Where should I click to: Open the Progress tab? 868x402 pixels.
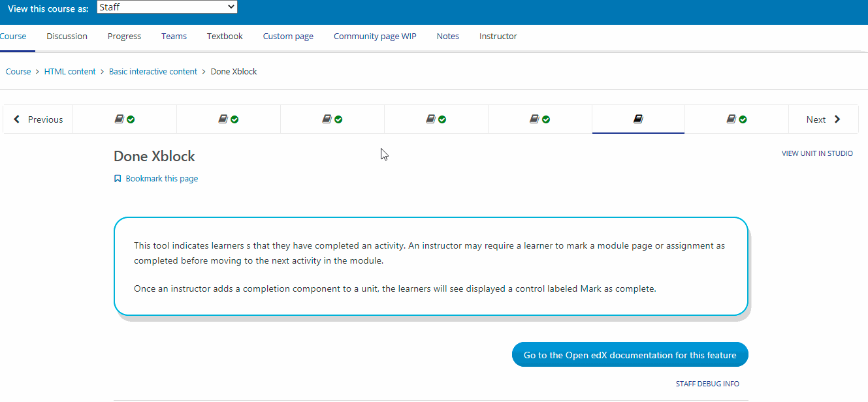124,37
